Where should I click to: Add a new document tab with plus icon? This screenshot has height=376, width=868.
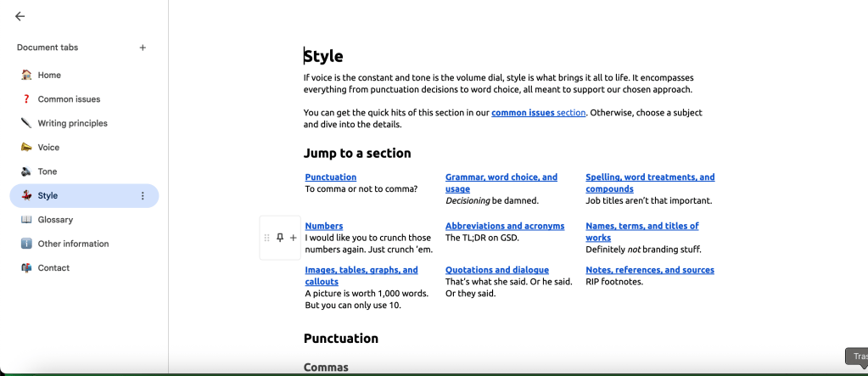click(143, 48)
